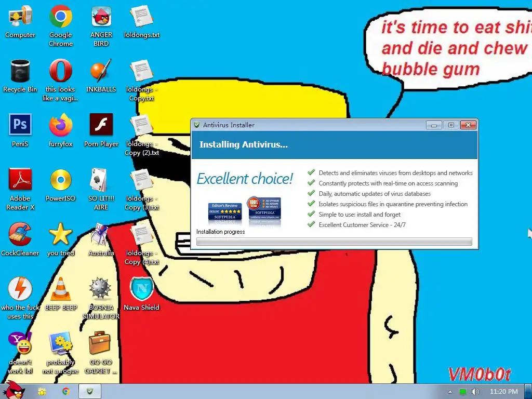The image size is (532, 399).
Task: Select the loldongs - Copy (4).txt file
Action: (141, 244)
